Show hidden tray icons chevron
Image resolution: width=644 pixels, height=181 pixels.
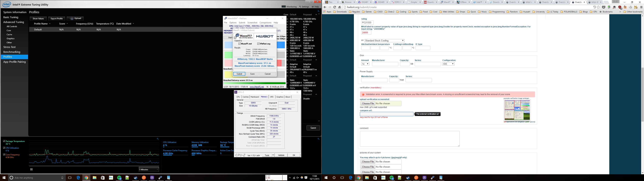pos(290,178)
